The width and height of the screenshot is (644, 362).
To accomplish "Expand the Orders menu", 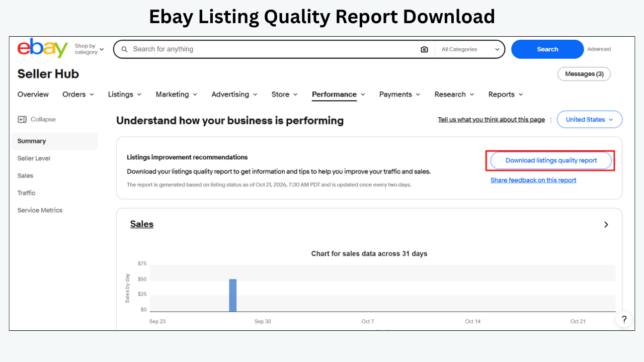I will point(78,95).
